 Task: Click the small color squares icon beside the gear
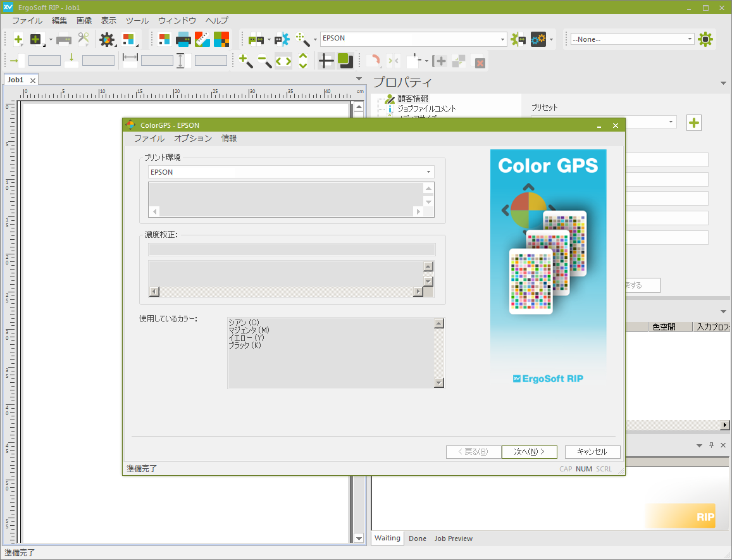click(x=128, y=40)
